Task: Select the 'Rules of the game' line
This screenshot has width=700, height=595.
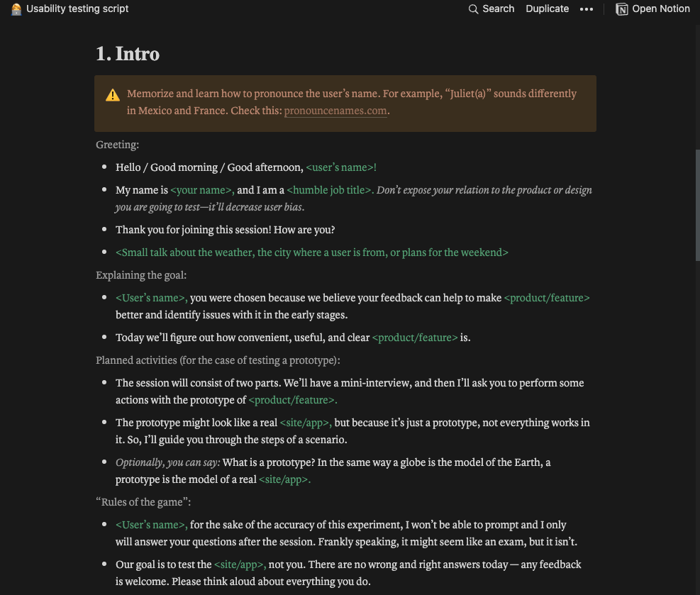Action: click(x=142, y=501)
